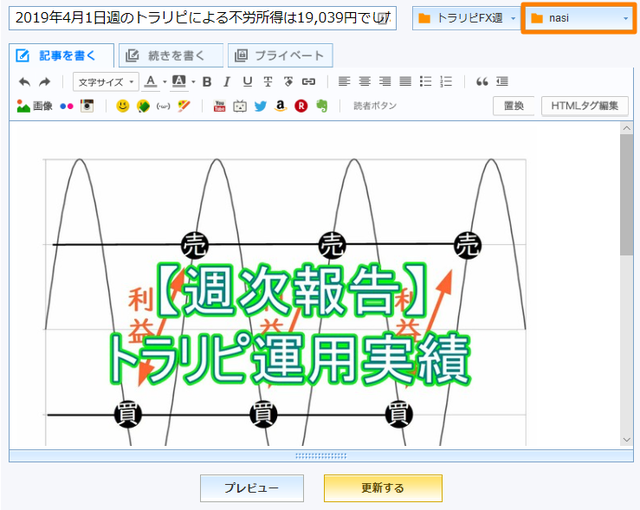Open the decorated emoji picker icon
640x510 pixels.
click(x=143, y=106)
